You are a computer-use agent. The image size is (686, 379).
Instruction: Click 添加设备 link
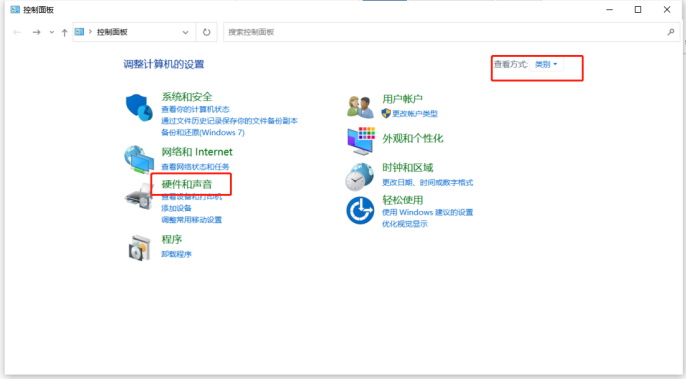click(x=176, y=208)
